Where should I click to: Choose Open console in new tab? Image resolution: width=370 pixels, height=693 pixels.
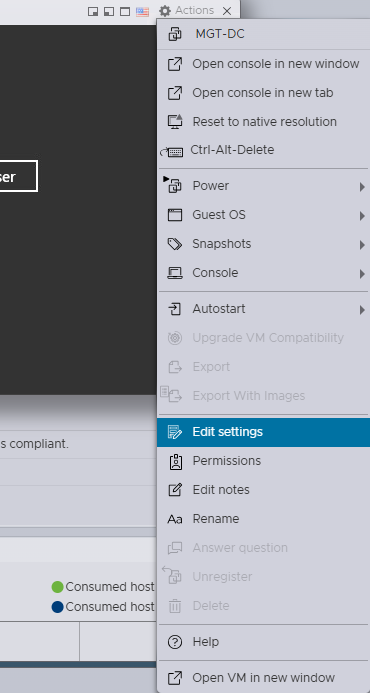[x=263, y=93]
